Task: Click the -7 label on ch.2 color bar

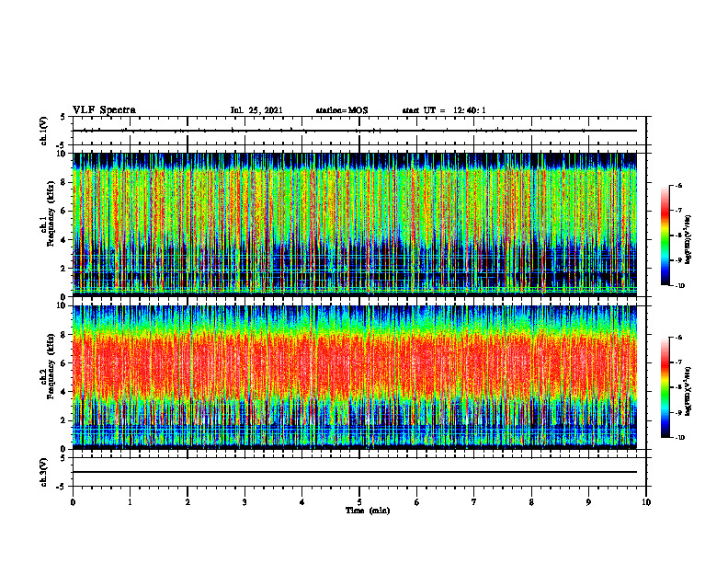Action: pos(678,362)
